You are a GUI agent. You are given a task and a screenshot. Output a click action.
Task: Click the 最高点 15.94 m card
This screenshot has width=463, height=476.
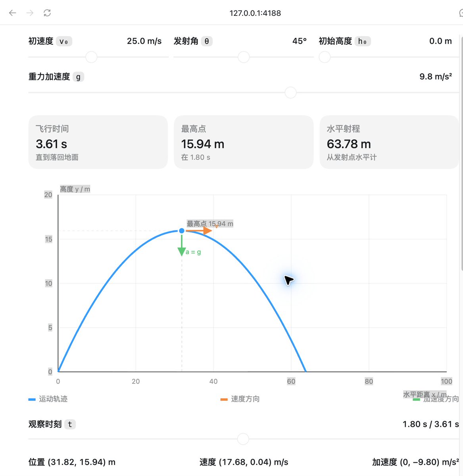pos(244,142)
